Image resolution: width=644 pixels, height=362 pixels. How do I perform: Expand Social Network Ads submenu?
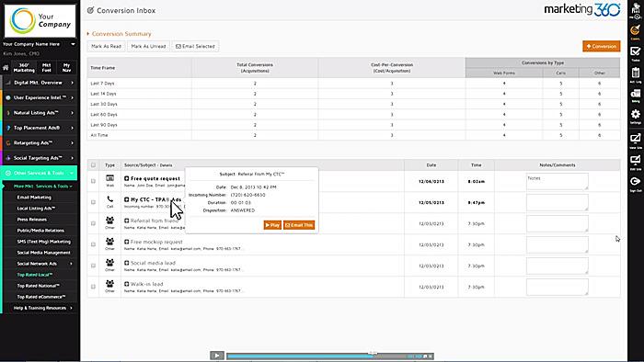[x=72, y=264]
